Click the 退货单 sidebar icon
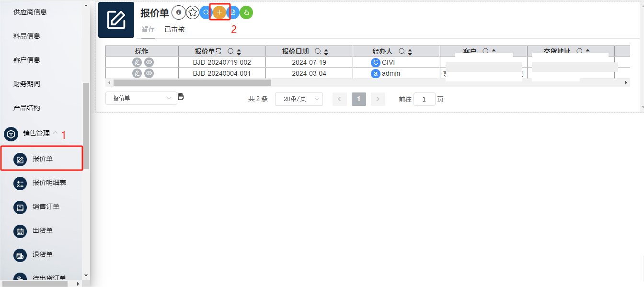Image resolution: width=644 pixels, height=287 pixels. pos(20,255)
